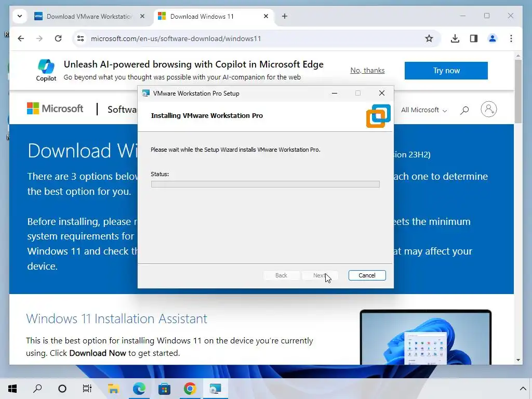
Task: Close the Download Windows 11 tab
Action: coord(266,16)
